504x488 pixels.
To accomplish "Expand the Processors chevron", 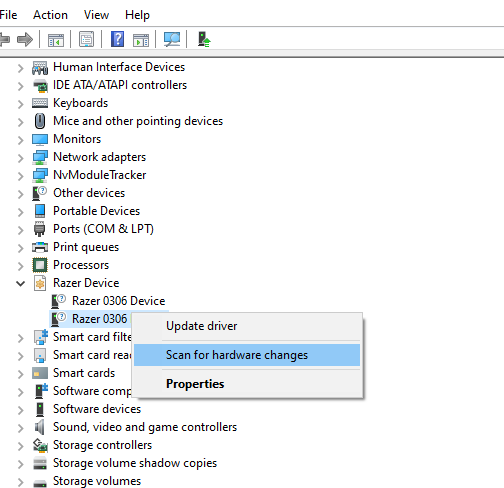I will pyautogui.click(x=21, y=266).
